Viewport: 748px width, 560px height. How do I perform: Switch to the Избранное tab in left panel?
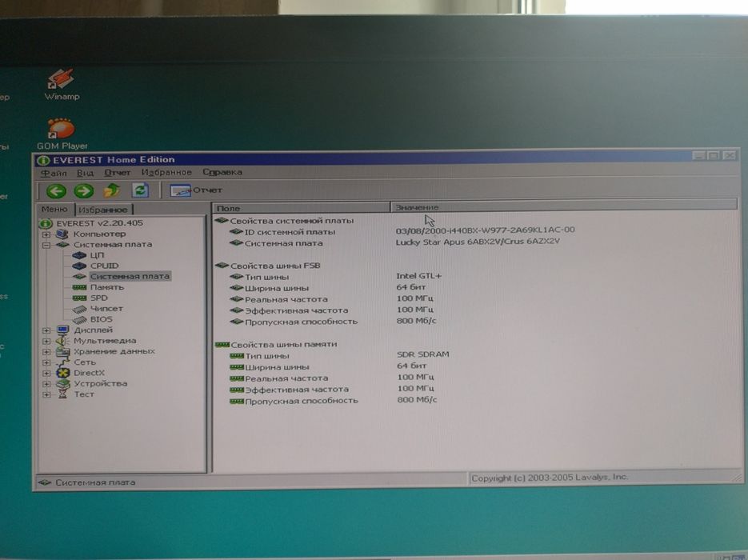pos(103,210)
